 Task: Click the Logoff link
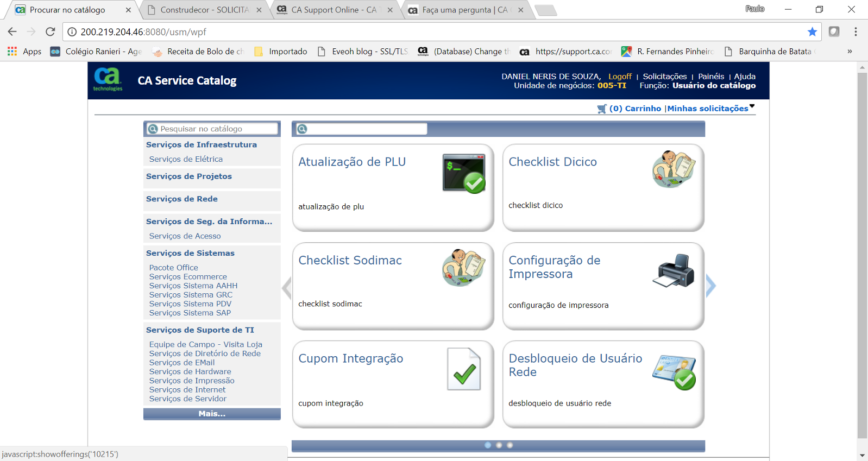point(620,77)
